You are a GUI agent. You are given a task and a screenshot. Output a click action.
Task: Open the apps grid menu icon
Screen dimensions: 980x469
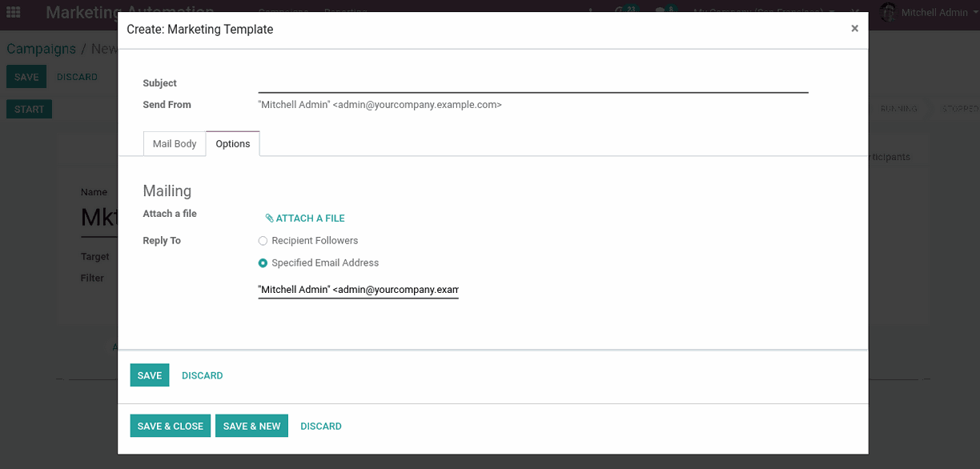[x=14, y=13]
